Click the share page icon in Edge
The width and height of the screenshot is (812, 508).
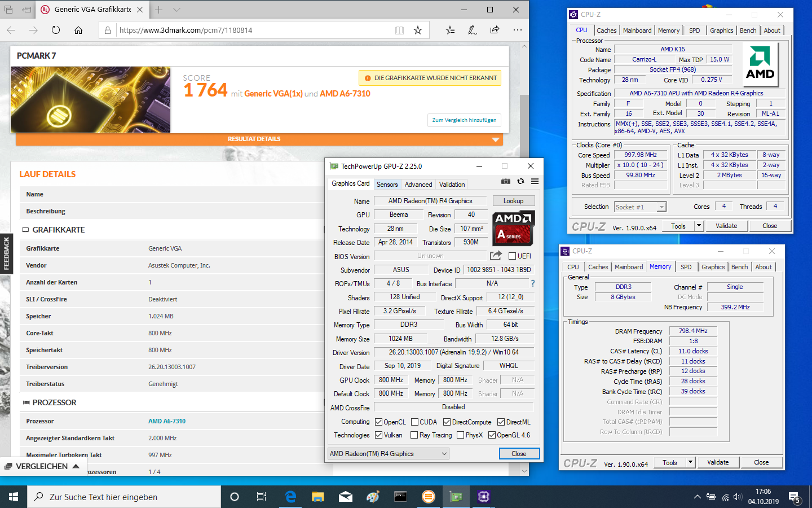click(495, 30)
